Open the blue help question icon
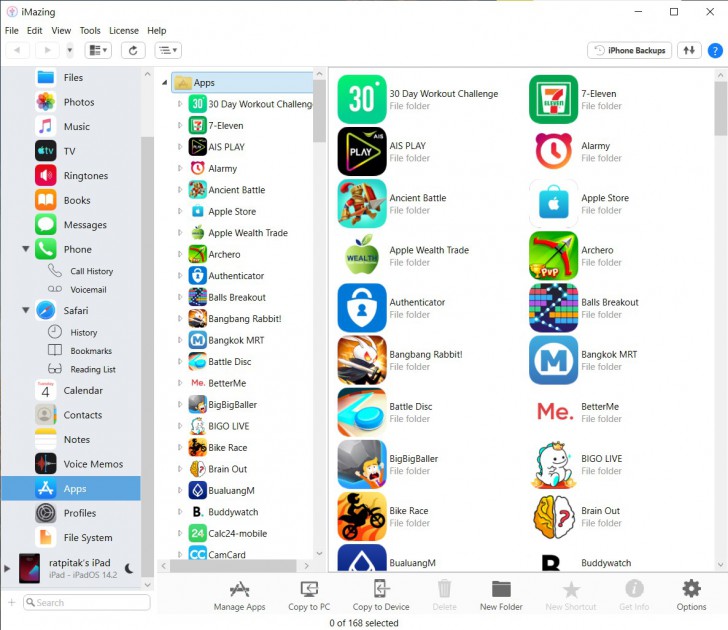This screenshot has height=630, width=728. 715,50
